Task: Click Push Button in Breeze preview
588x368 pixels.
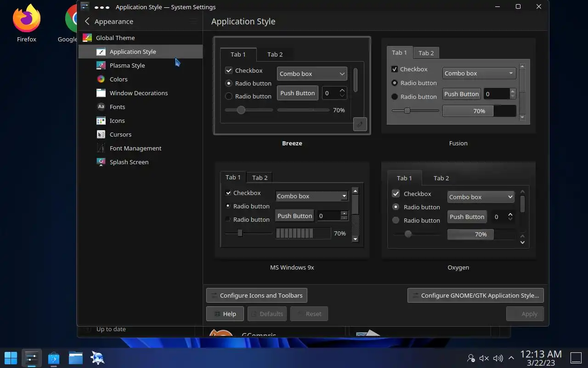Action: click(x=298, y=93)
